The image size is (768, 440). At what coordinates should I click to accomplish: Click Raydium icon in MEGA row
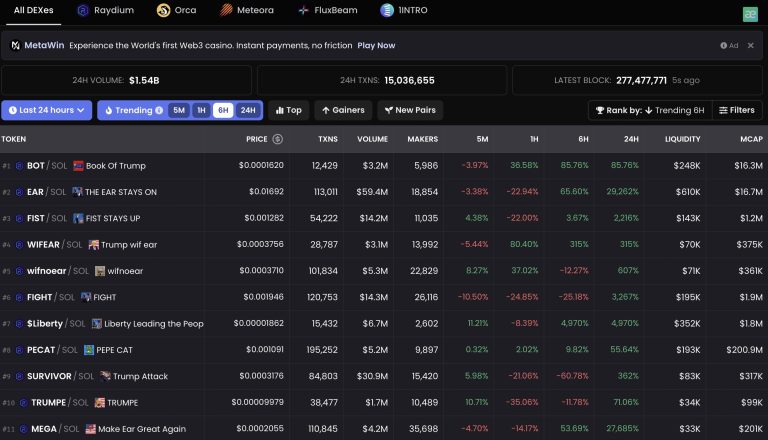coord(24,429)
